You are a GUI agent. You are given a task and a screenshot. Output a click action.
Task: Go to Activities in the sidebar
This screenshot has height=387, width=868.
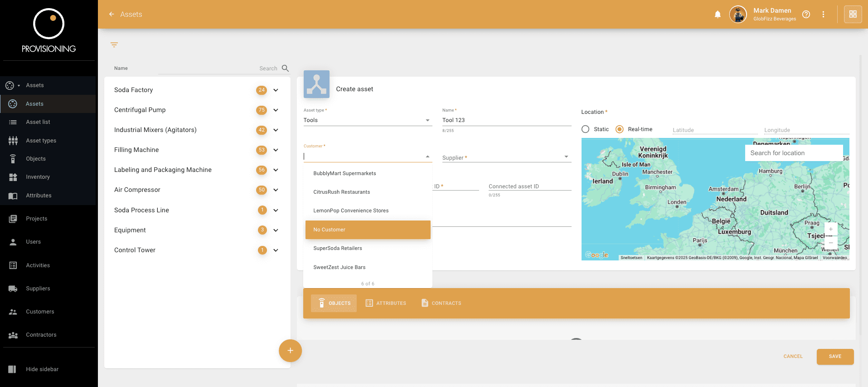tap(48, 265)
